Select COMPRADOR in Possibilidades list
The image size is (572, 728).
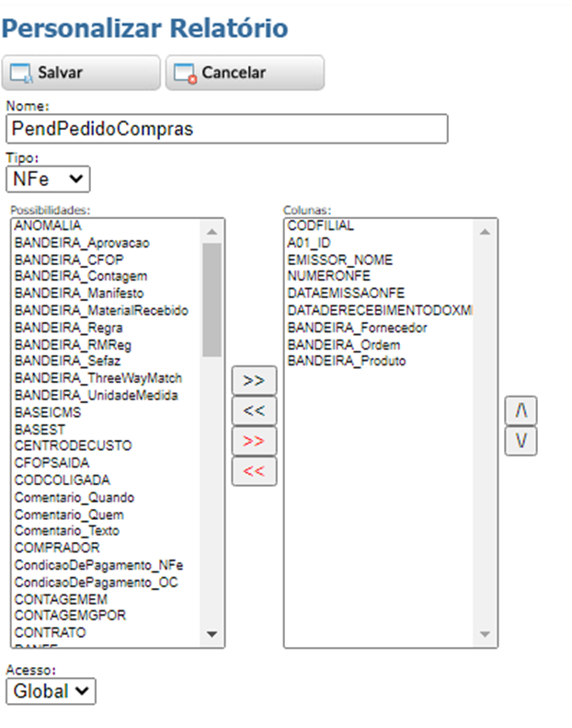tap(56, 549)
